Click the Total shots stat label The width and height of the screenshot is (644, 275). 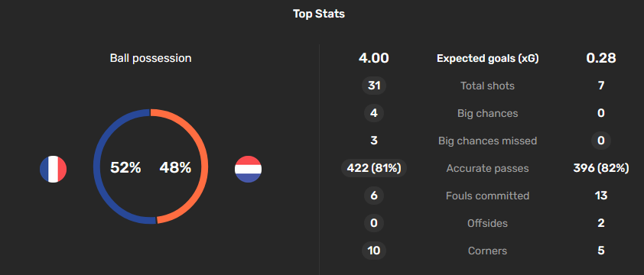487,86
